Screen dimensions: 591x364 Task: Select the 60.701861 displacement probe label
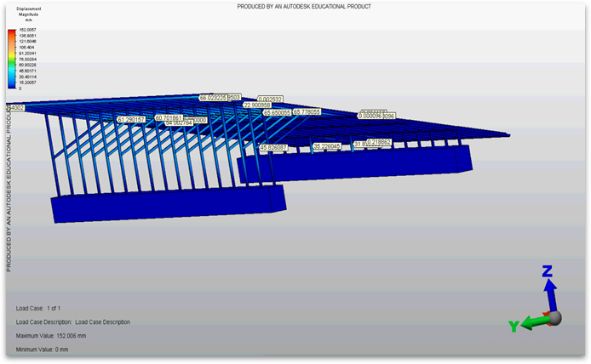(169, 118)
